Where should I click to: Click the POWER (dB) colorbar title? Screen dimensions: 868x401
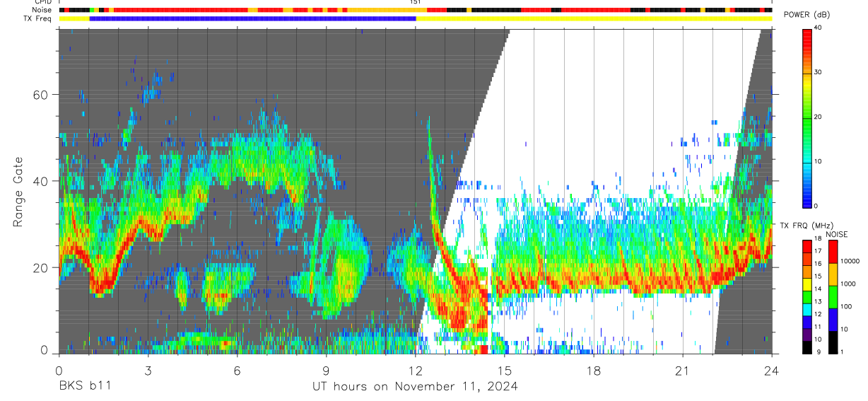click(x=807, y=15)
